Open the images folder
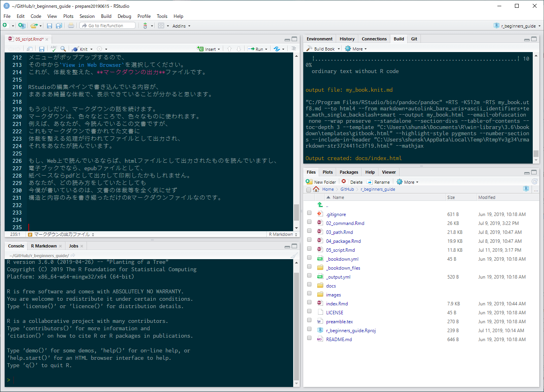Viewport: 544px width, 392px height. point(334,295)
